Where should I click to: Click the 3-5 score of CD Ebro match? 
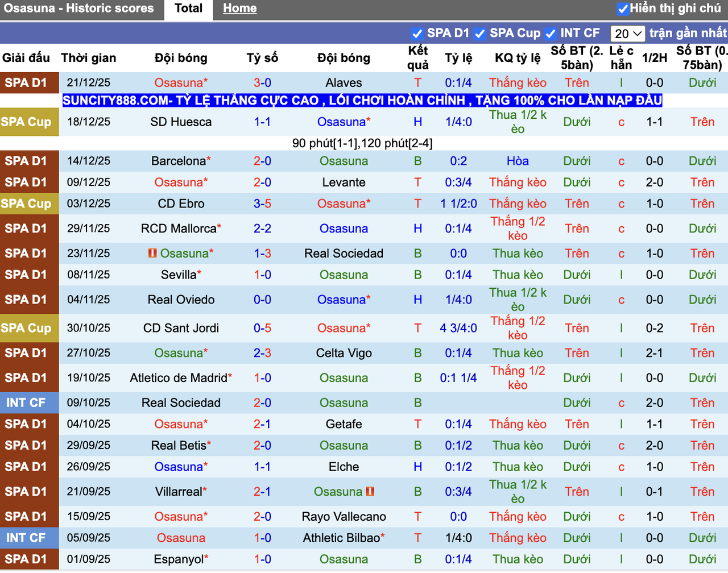click(262, 204)
